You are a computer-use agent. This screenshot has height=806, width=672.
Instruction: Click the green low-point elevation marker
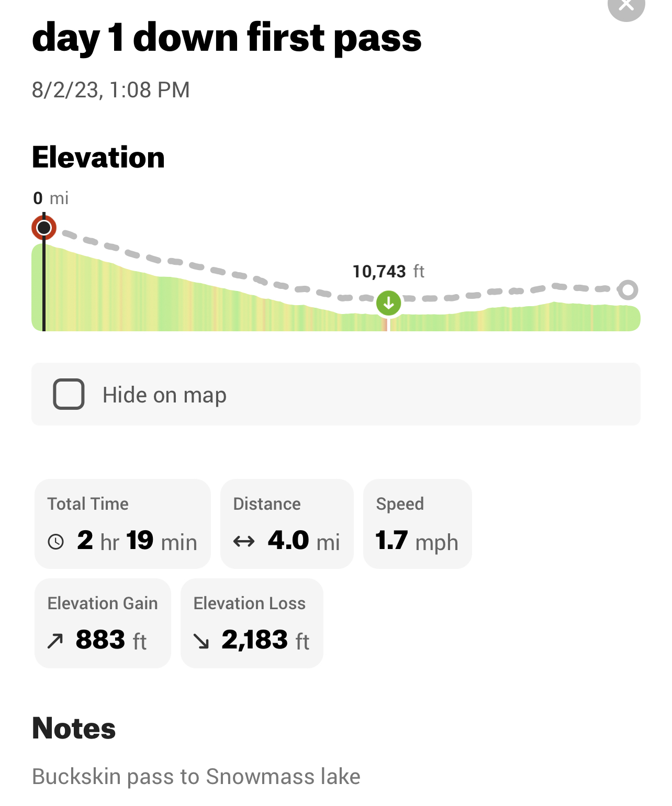click(388, 303)
